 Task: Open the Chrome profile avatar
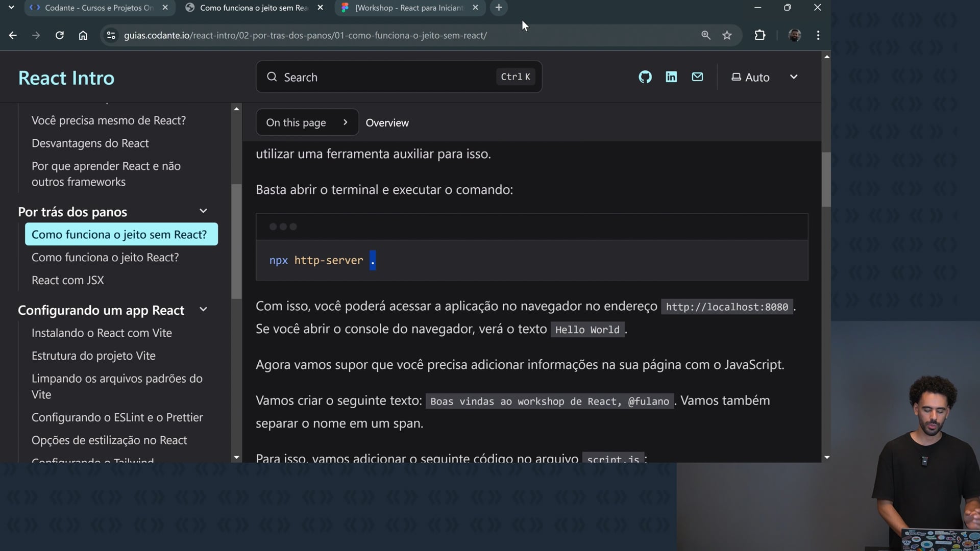795,35
